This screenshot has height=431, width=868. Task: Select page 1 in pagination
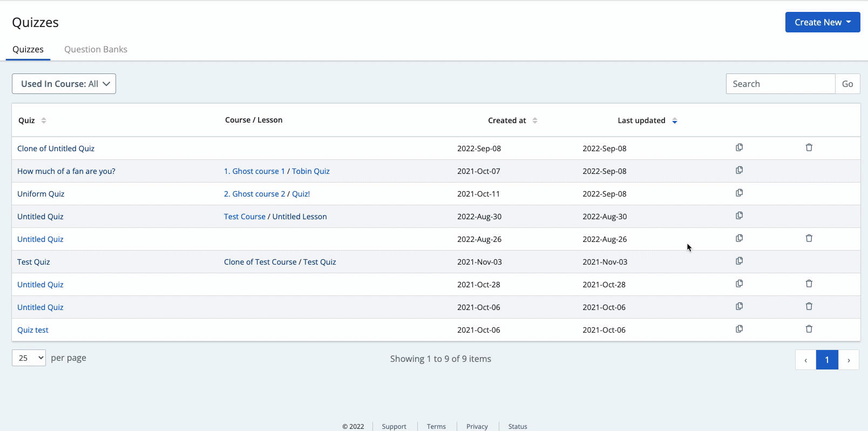click(x=827, y=360)
